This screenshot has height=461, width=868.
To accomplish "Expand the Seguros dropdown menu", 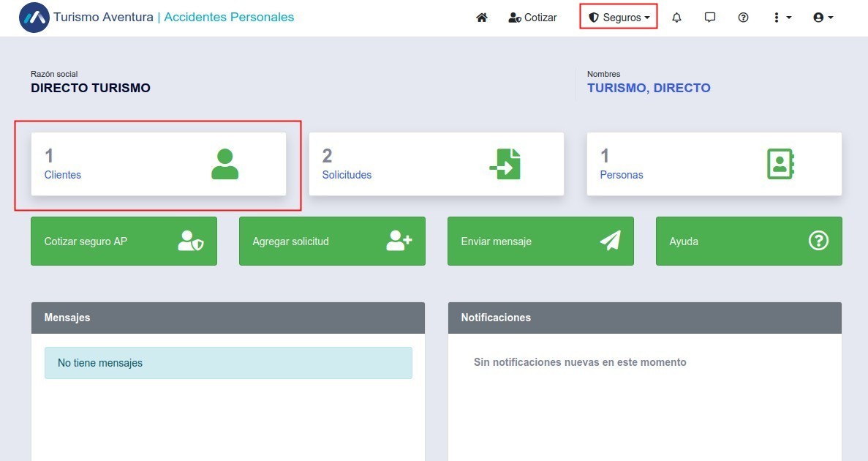I will pos(619,18).
